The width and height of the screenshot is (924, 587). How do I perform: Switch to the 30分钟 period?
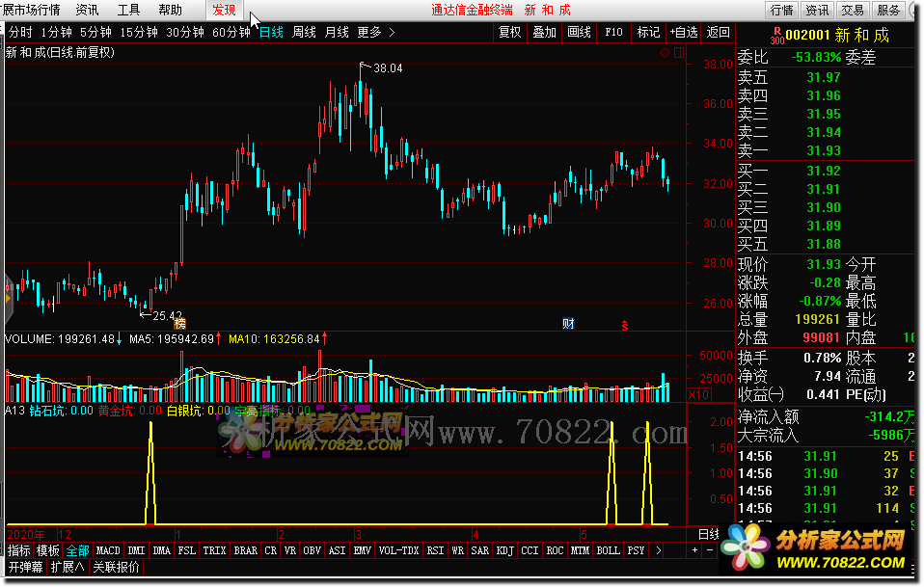point(184,33)
